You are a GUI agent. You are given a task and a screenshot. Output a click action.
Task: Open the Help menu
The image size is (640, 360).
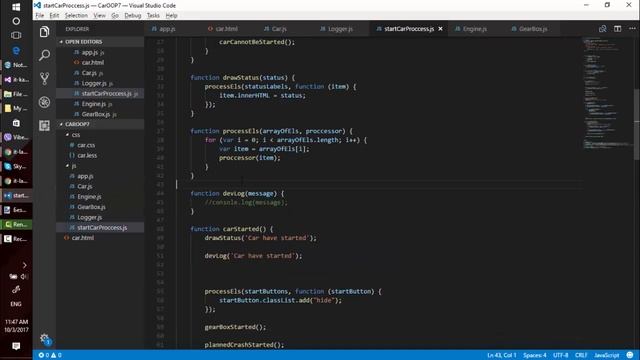coord(171,16)
